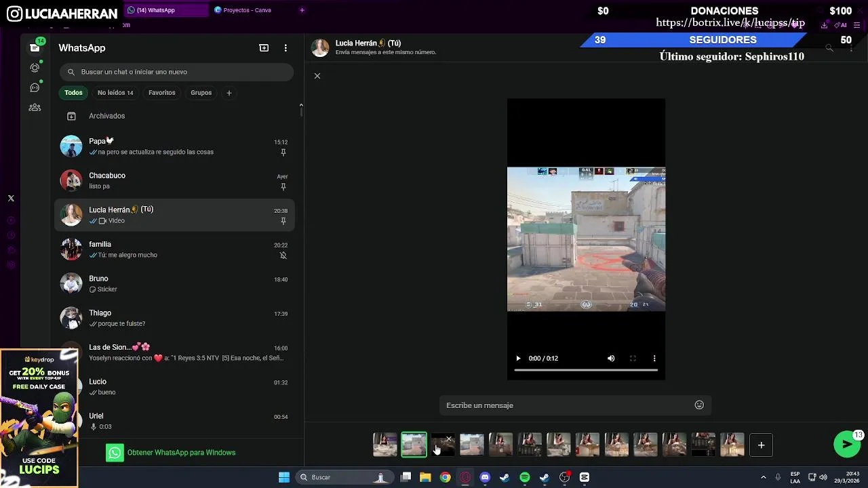Select the No leídos filter
The image size is (868, 488).
coord(115,93)
